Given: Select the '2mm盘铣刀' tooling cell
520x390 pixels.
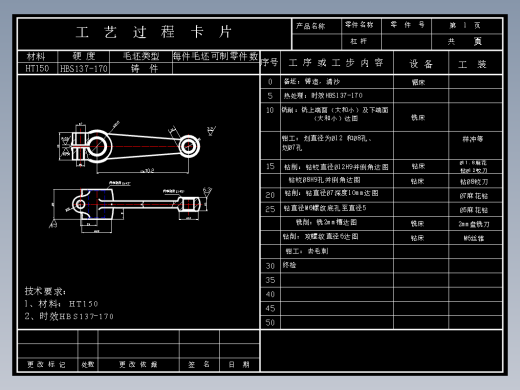Looking at the screenshot, I should (x=475, y=224).
